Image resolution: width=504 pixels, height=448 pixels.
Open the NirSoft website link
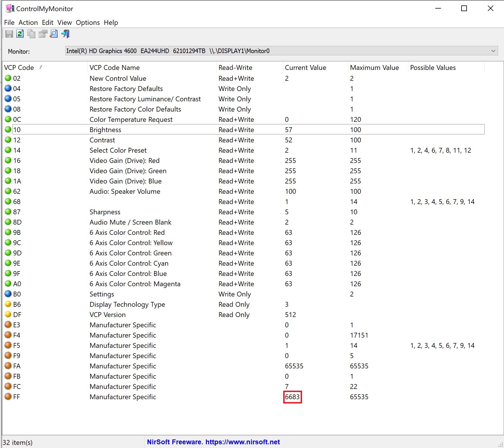coord(213,442)
